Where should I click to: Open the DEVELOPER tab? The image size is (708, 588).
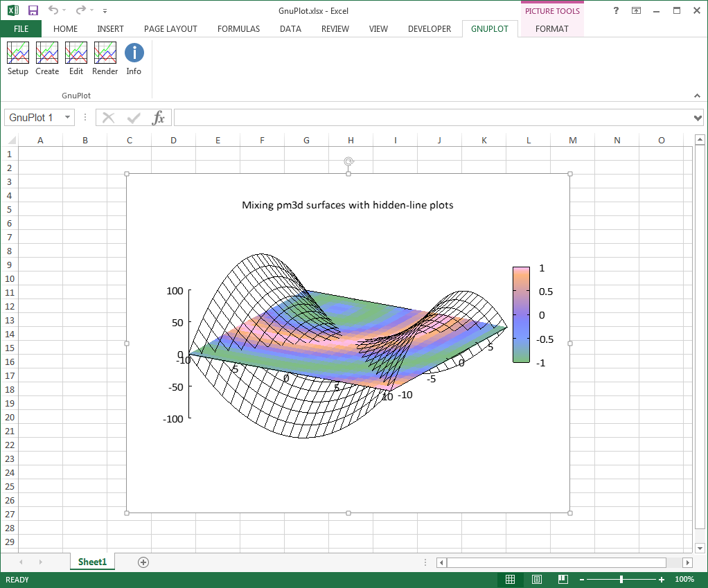(x=430, y=29)
